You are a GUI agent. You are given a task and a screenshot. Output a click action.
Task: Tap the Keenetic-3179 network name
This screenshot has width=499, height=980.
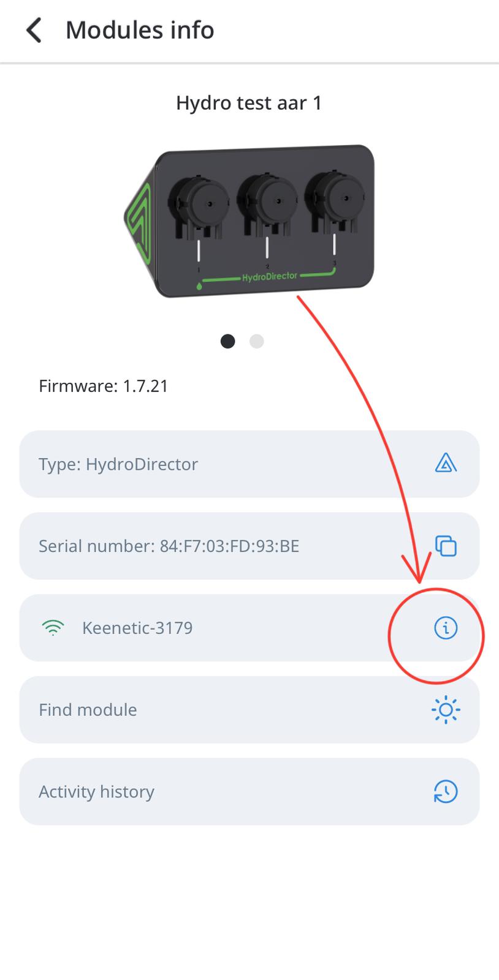pyautogui.click(x=137, y=628)
